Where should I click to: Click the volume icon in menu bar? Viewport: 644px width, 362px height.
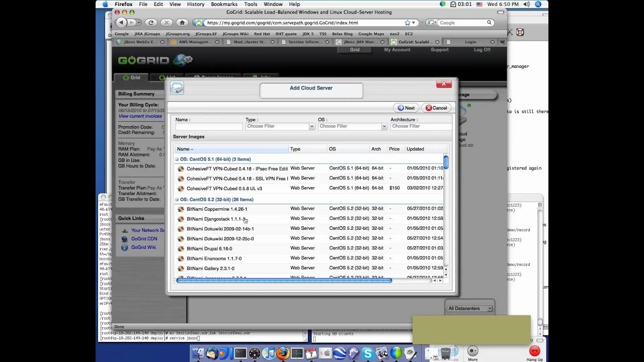(526, 4)
